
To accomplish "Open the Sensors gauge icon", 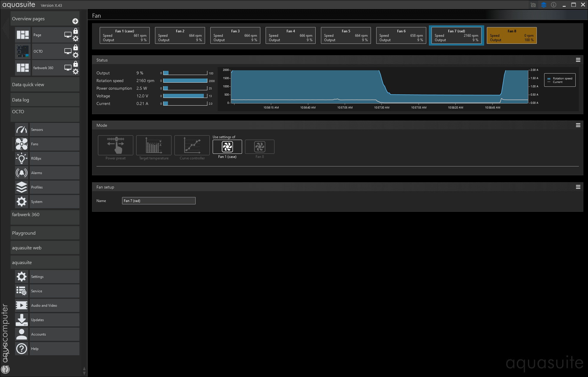I will (22, 130).
